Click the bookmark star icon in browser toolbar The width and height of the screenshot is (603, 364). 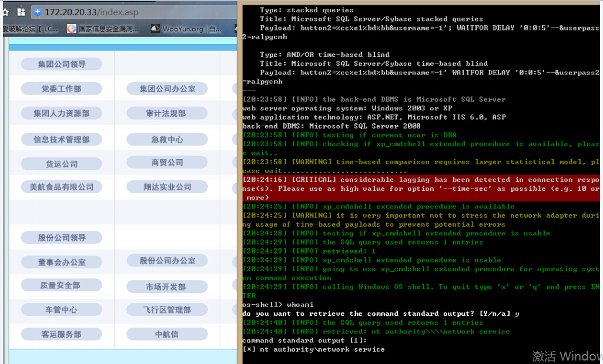pyautogui.click(x=5, y=12)
